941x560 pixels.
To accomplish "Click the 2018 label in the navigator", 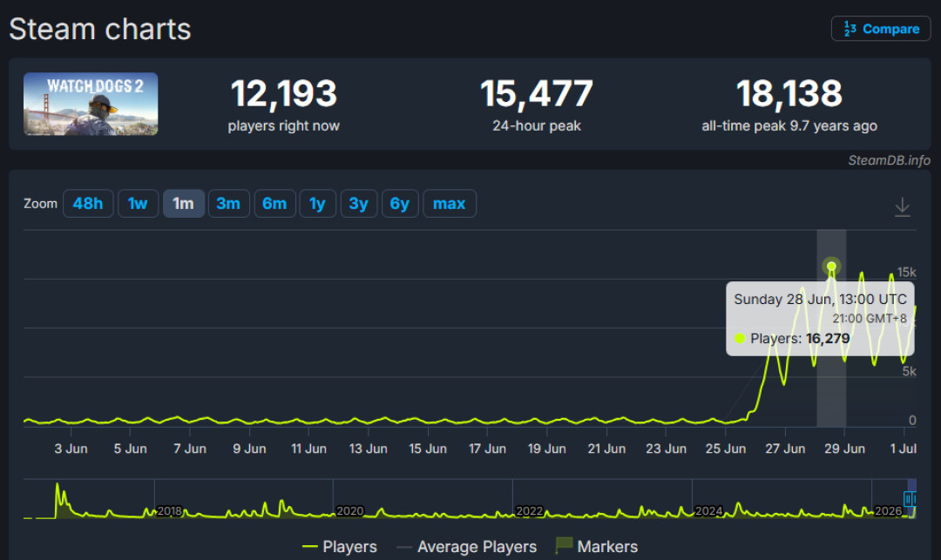I will [x=169, y=511].
